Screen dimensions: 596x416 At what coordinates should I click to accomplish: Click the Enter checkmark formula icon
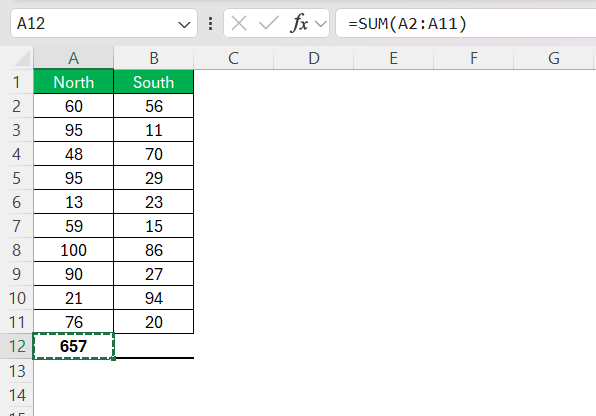268,24
